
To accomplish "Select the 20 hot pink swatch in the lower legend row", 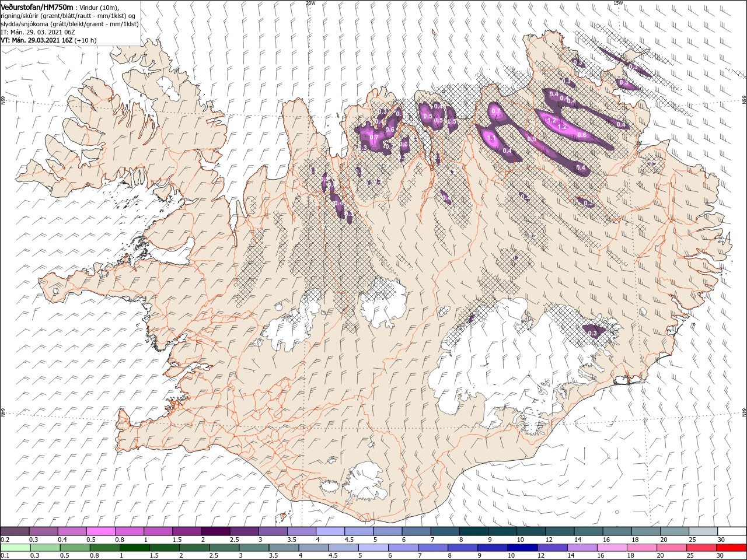I will [x=671, y=548].
